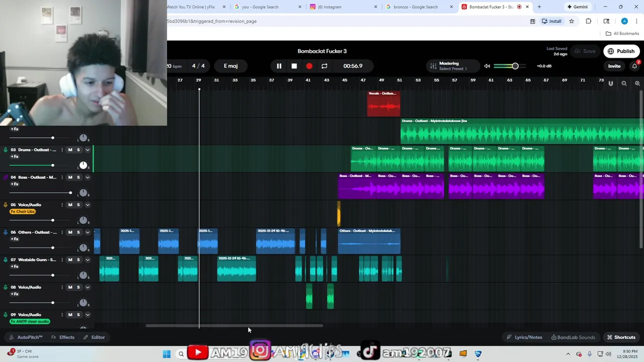Click the microphone icon of track 08 Voice/Audio
This screenshot has width=644, height=362.
[x=6, y=287]
